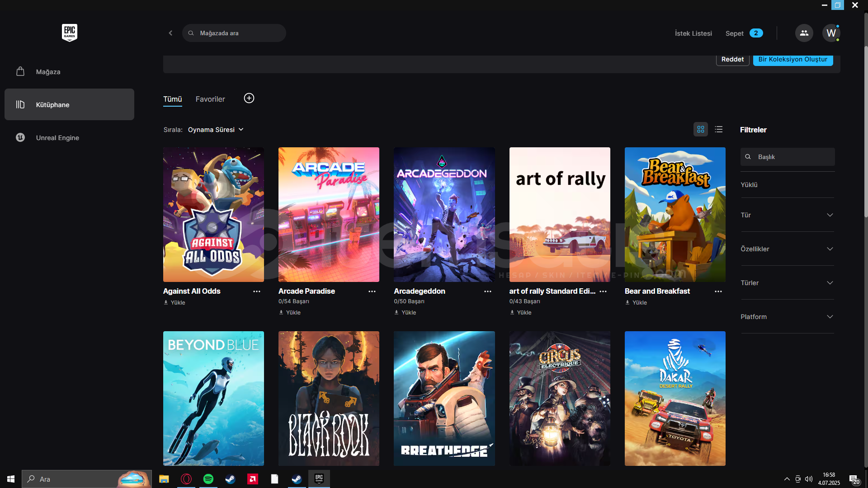
Task: Show hidden system tray icons
Action: 787,479
